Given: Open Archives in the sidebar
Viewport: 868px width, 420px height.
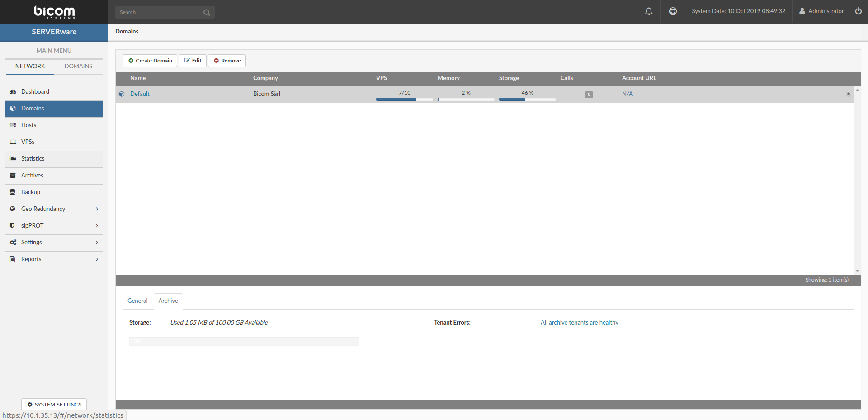Looking at the screenshot, I should 32,175.
